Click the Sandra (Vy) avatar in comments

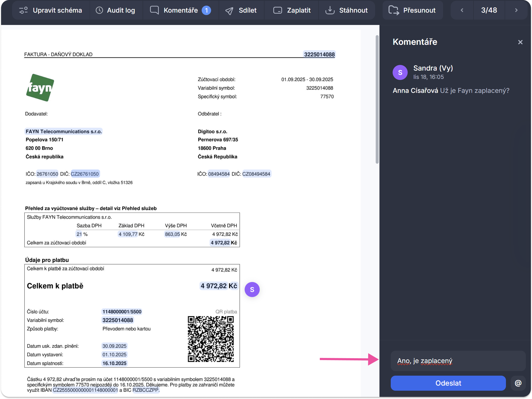[x=400, y=72]
